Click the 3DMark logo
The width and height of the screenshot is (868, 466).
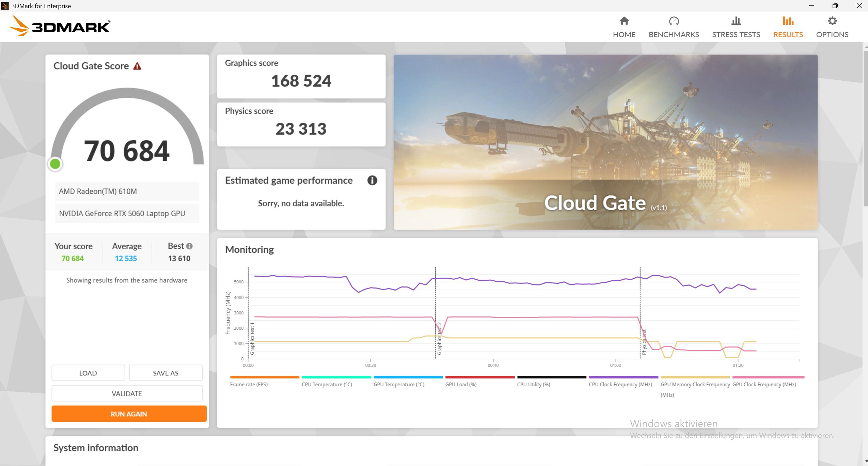(x=60, y=26)
